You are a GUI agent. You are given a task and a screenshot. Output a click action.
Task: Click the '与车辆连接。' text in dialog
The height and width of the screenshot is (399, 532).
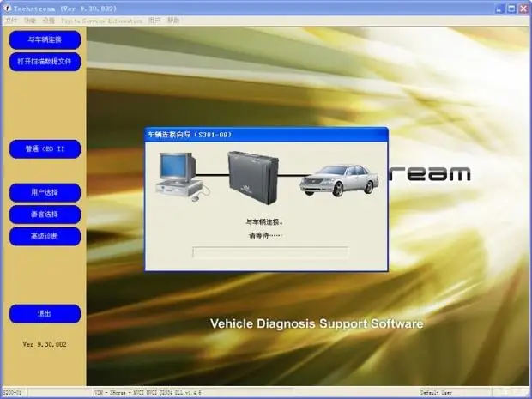(264, 222)
